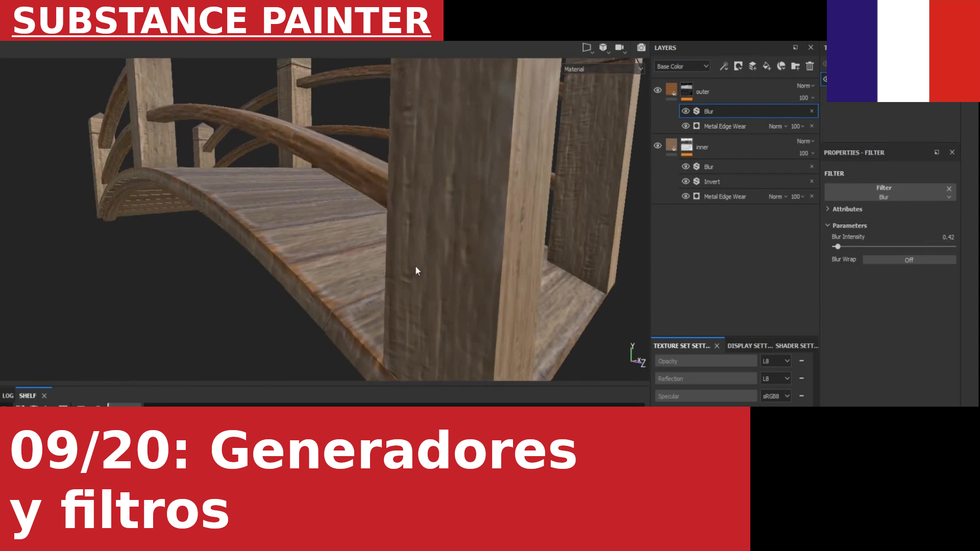
Task: Open Reflection channel L8 format dropdown
Action: pos(775,378)
